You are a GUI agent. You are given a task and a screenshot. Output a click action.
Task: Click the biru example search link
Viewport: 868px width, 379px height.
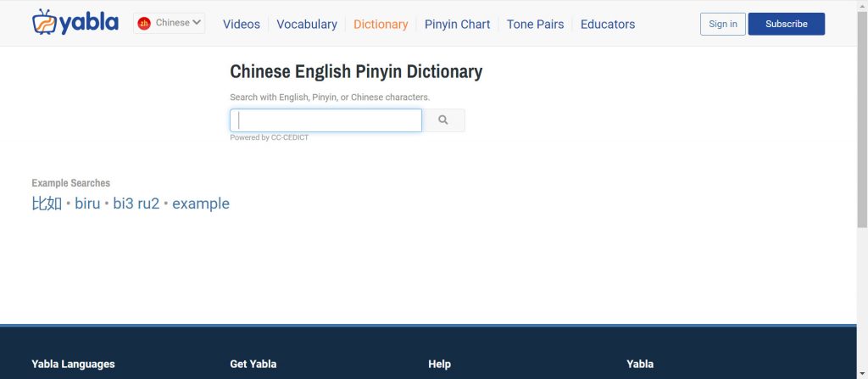coord(87,203)
